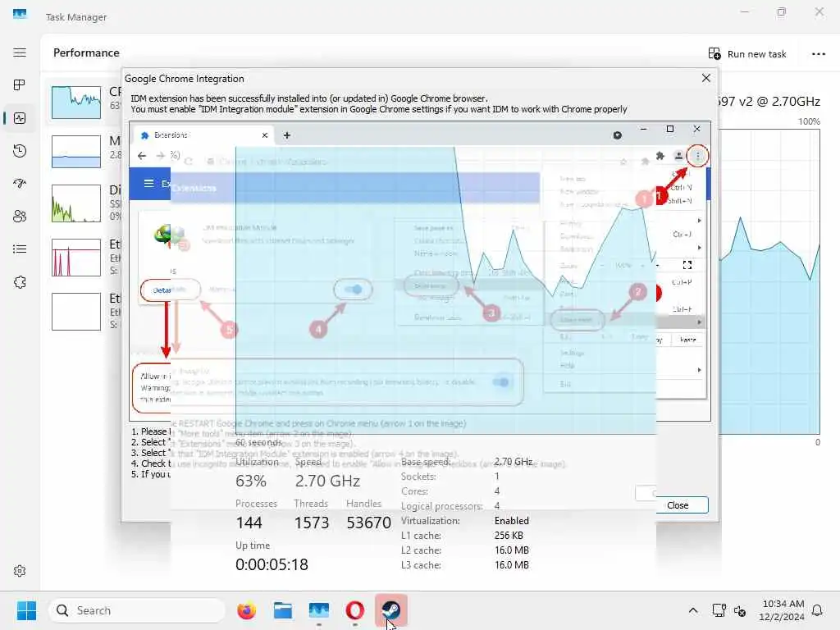840x630 pixels.
Task: Click the taskbar Search box
Action: coord(137,610)
